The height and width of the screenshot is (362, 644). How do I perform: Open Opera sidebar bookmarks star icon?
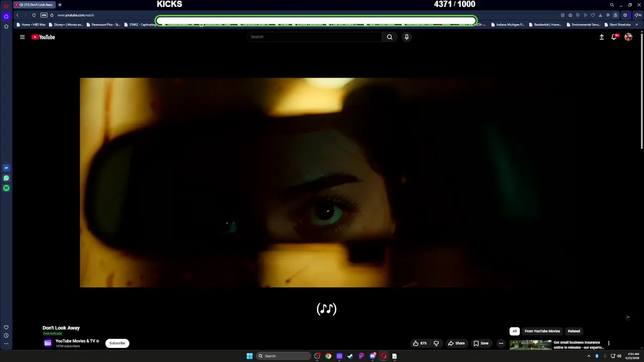pos(6,26)
